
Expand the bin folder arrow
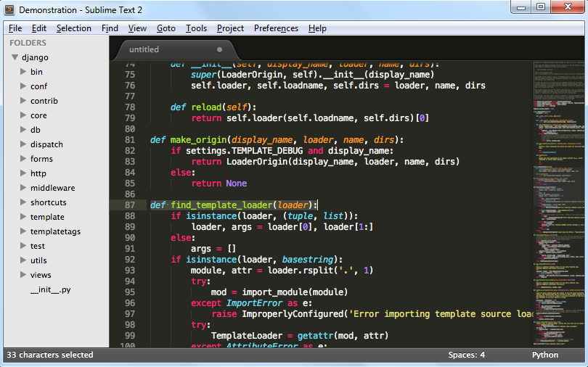coord(23,72)
